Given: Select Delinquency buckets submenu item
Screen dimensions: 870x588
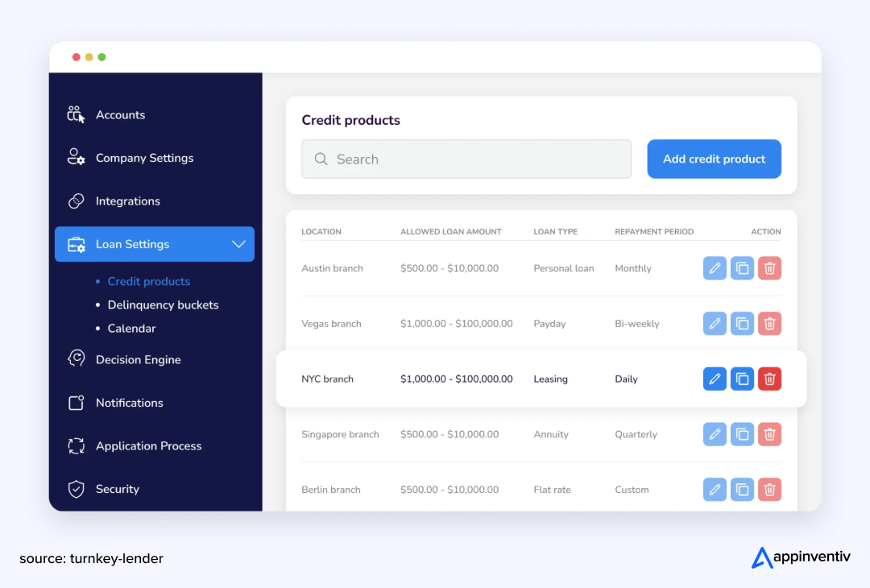Looking at the screenshot, I should coord(163,305).
